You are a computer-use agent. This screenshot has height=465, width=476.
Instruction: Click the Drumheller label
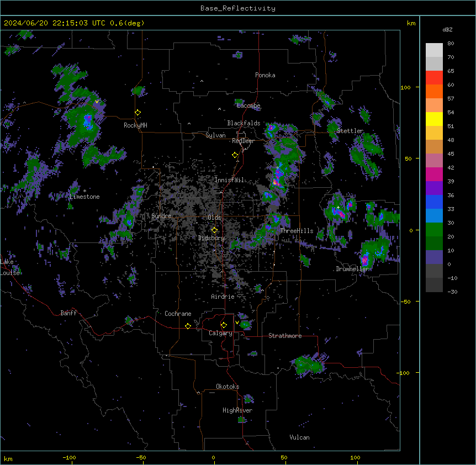tap(352, 269)
